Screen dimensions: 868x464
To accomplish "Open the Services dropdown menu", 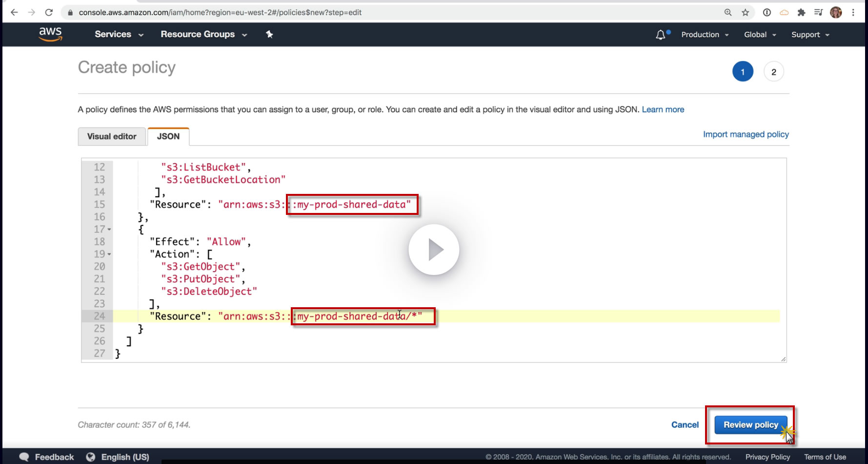I will [119, 34].
